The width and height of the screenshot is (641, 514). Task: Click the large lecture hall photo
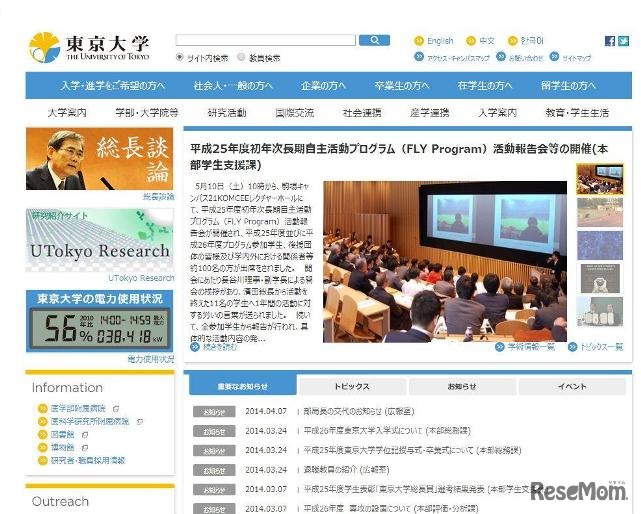click(445, 262)
